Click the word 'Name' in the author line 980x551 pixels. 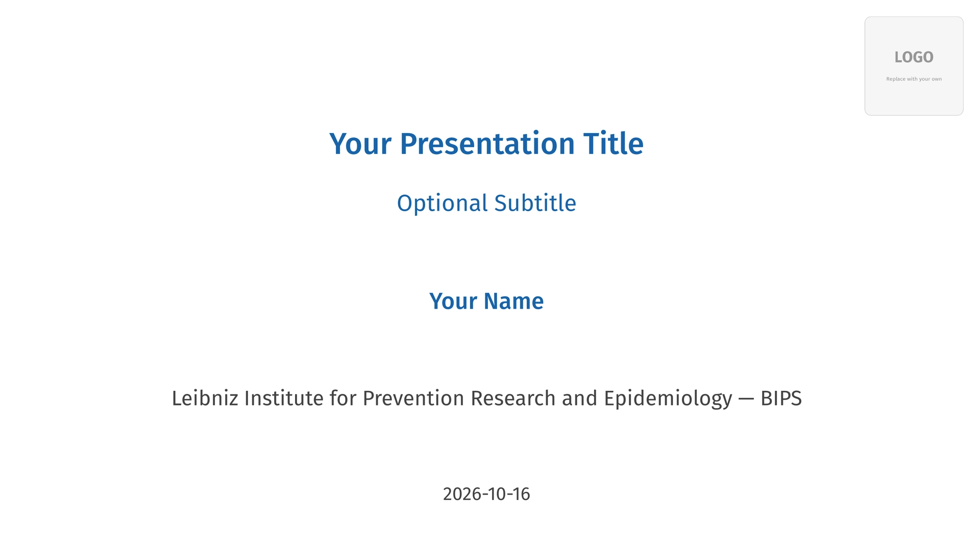513,301
